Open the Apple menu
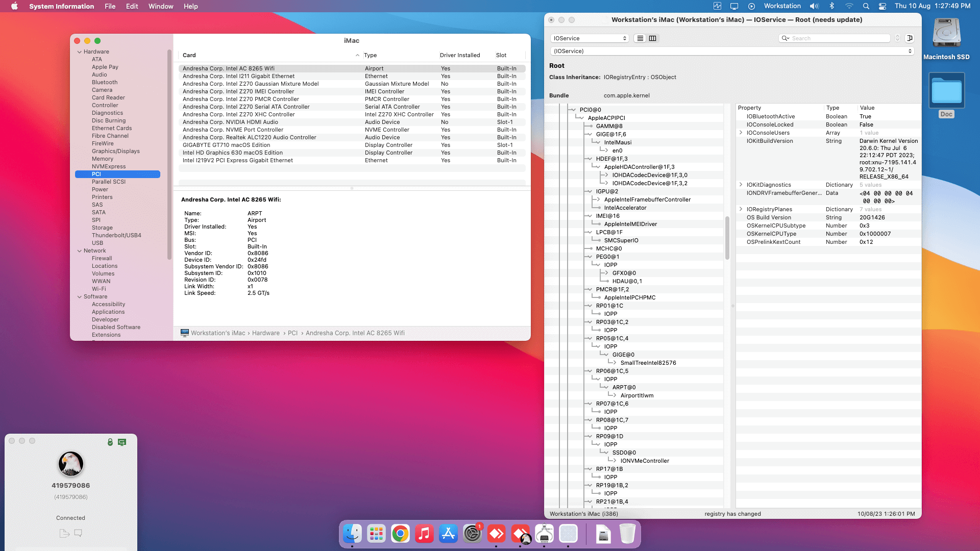 tap(14, 6)
